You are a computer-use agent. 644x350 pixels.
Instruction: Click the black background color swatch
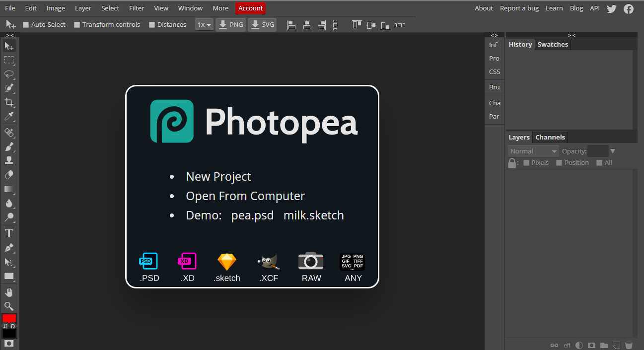pos(9,334)
